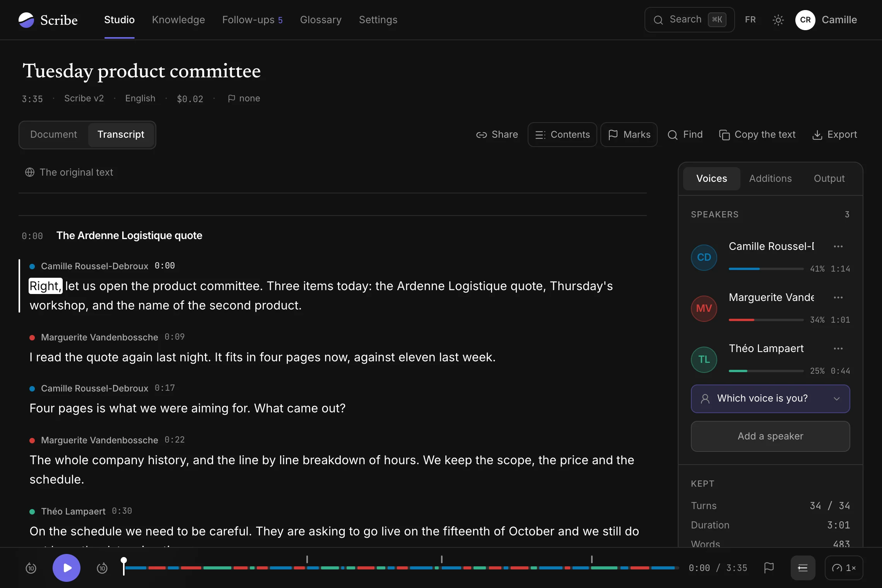
Task: Click the 'none' flag label
Action: [x=244, y=99]
